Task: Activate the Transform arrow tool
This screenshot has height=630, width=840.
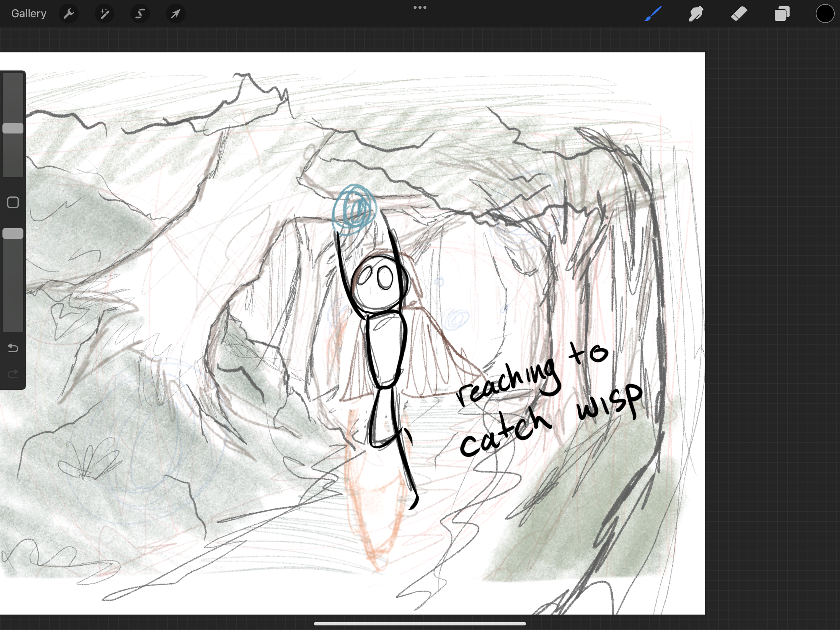Action: (x=175, y=14)
